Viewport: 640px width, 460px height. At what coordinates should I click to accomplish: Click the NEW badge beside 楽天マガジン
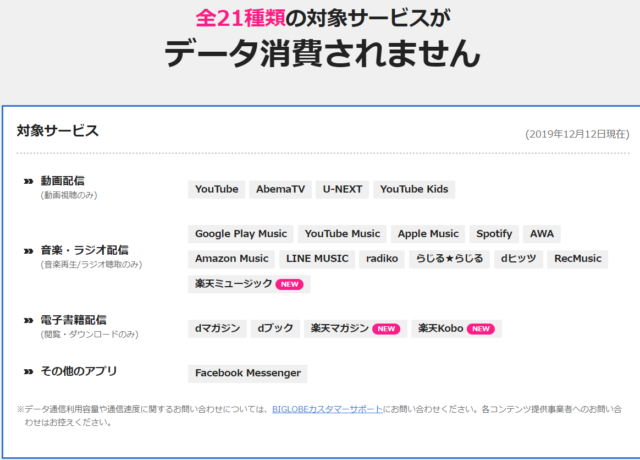tap(386, 329)
